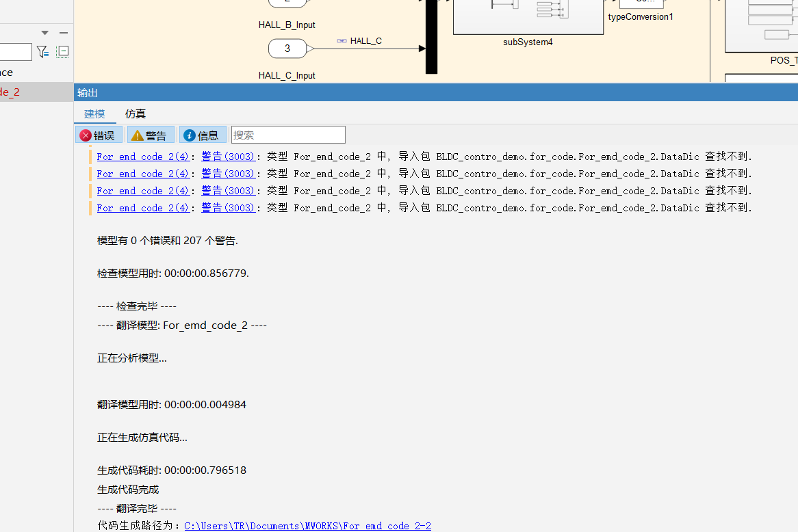The image size is (798, 532).
Task: Click the collapse-all icon in the model browser
Action: 62,51
